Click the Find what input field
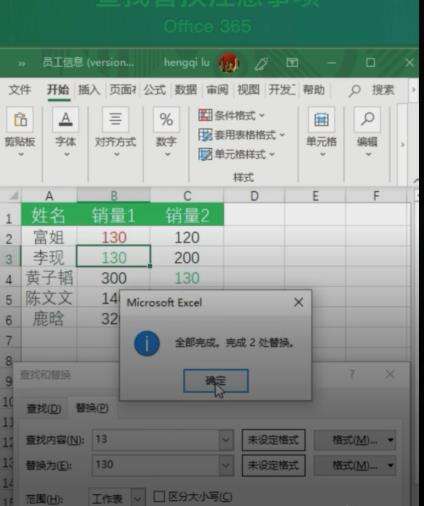425x506 pixels. pos(156,439)
